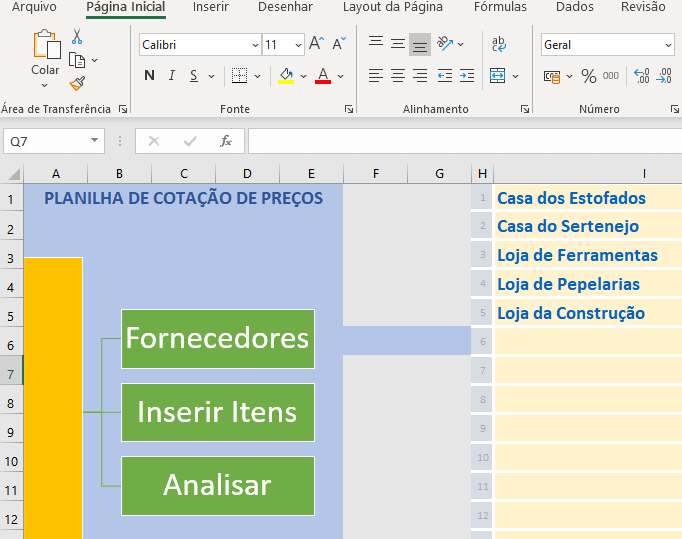Align text to middle vertically
Screen dimensions: 682x539
coord(398,44)
